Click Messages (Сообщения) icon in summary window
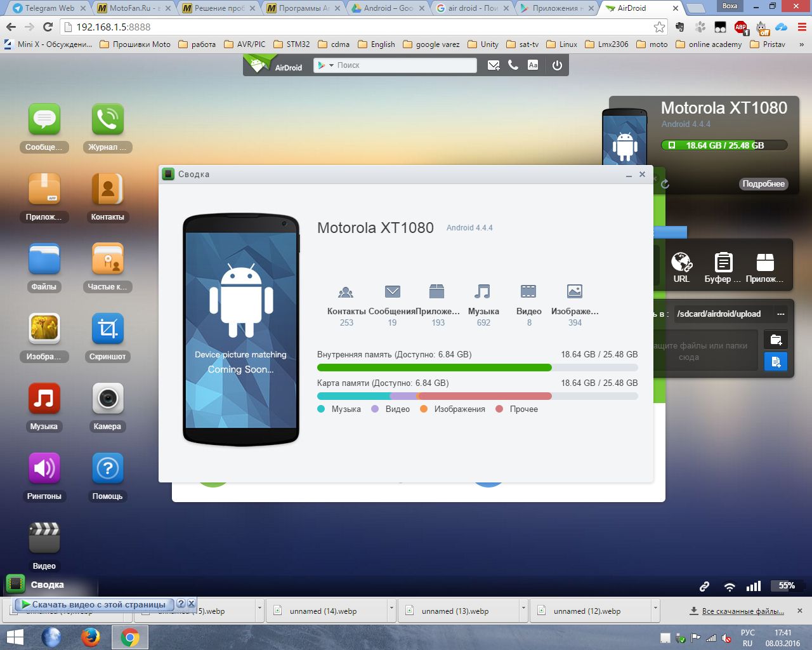The height and width of the screenshot is (650, 812). pos(393,291)
